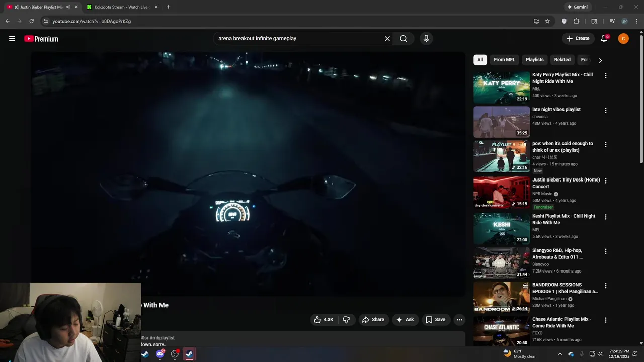Open options menu for late night vibes playlist

(606, 110)
